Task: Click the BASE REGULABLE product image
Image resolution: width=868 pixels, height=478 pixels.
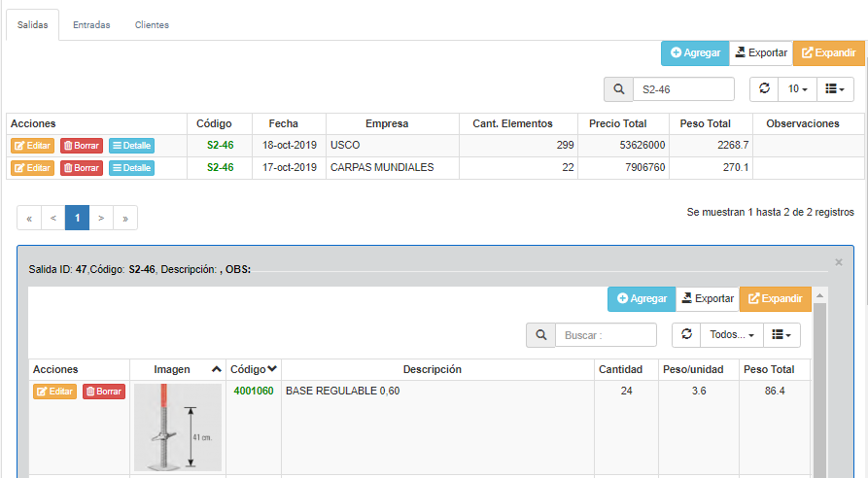Action: click(178, 427)
